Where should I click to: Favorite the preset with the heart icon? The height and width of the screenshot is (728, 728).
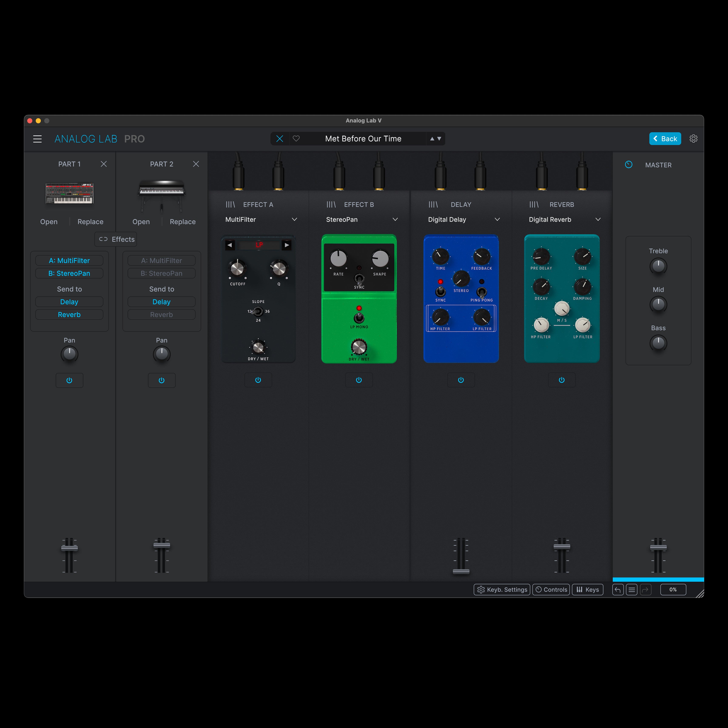[x=296, y=139]
